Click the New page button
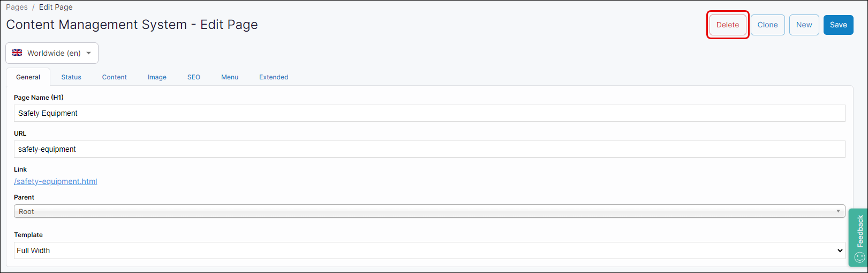 point(804,25)
